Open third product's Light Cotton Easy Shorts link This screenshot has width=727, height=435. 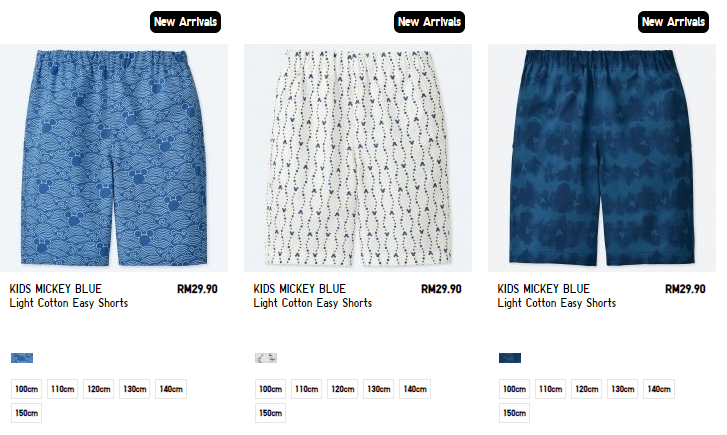[x=557, y=303]
